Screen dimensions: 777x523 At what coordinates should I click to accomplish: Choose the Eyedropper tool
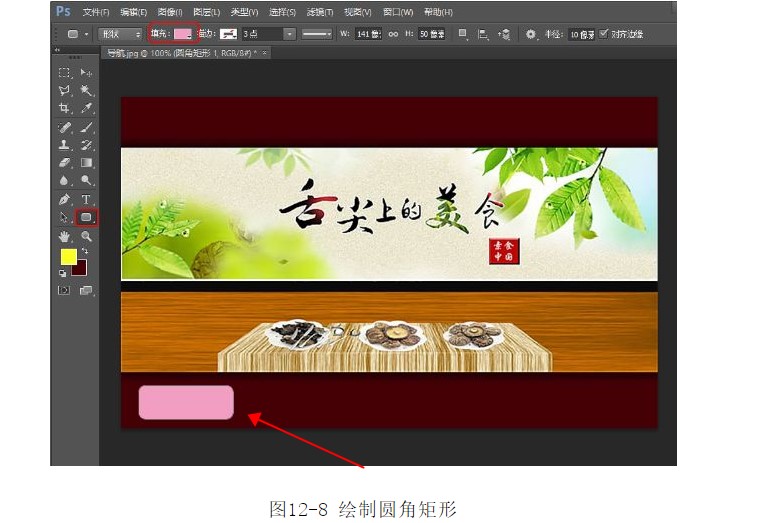[x=86, y=108]
